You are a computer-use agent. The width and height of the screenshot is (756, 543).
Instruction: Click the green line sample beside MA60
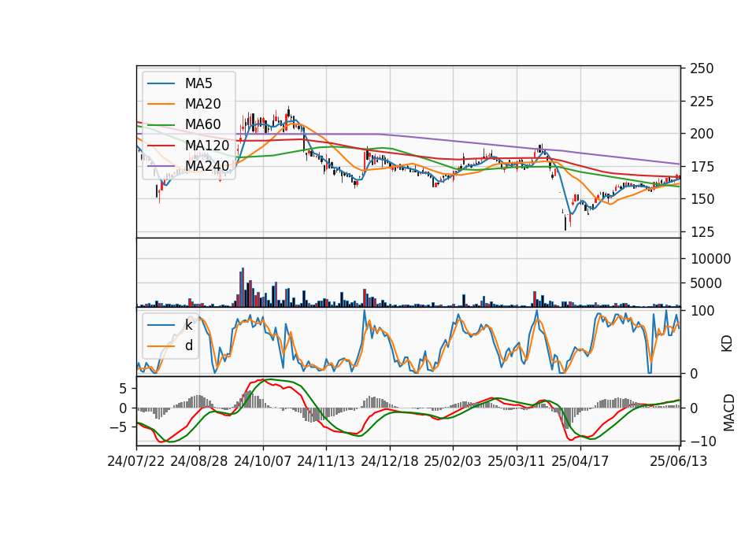pos(161,124)
